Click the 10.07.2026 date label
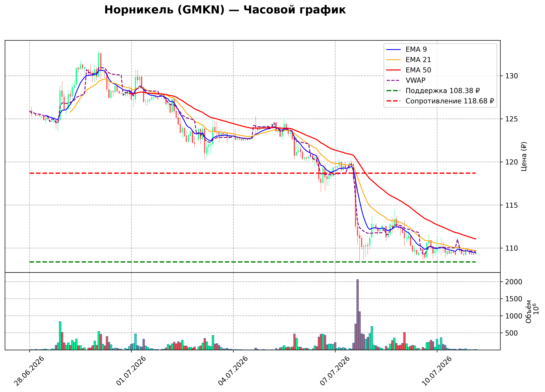545x392 pixels. pyautogui.click(x=437, y=371)
